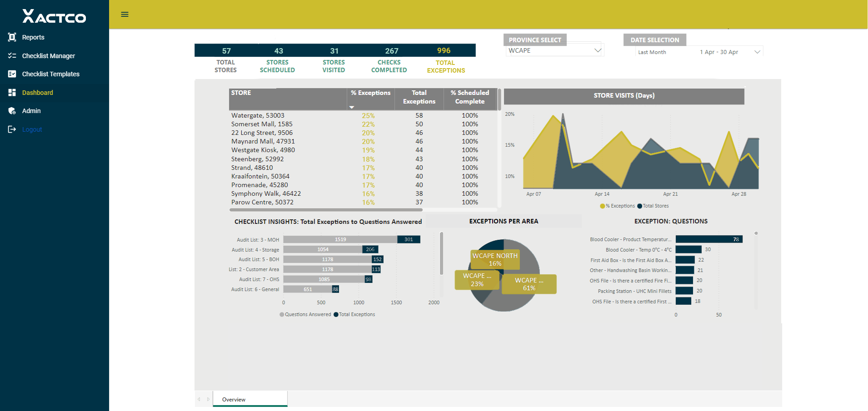Toggle Total Exceptions legend marker
The height and width of the screenshot is (411, 868).
pos(336,314)
